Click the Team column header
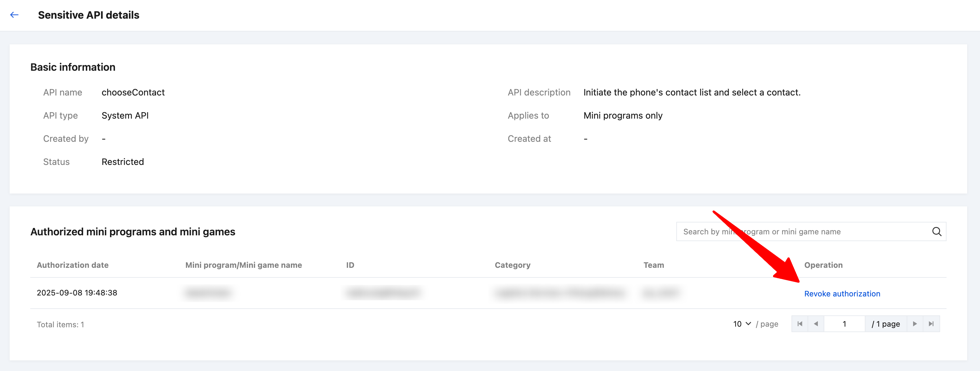This screenshot has height=371, width=980. [653, 265]
